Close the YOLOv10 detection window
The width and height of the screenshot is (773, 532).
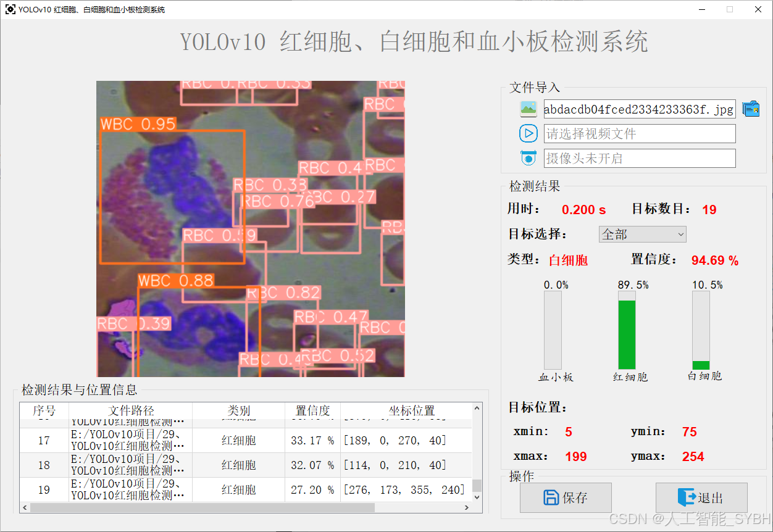[758, 9]
